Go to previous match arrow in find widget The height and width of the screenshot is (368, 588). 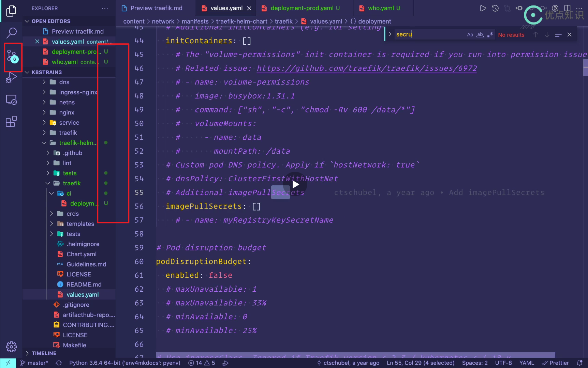[535, 34]
